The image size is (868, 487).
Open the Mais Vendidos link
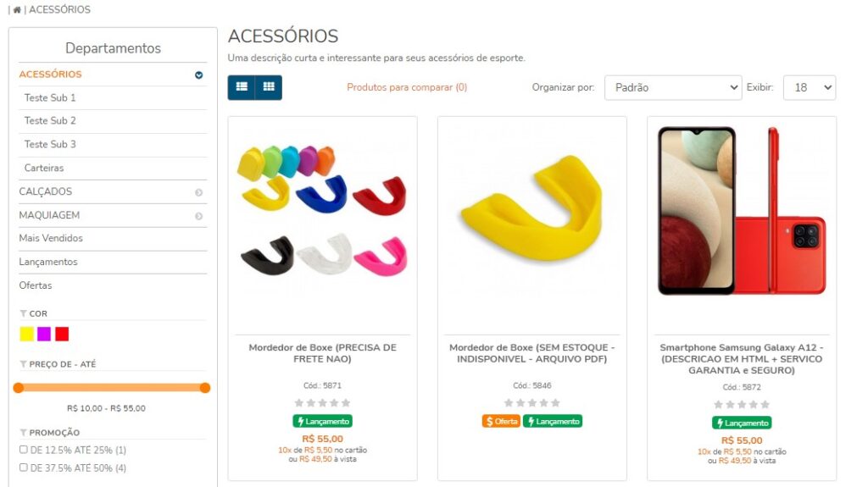51,239
